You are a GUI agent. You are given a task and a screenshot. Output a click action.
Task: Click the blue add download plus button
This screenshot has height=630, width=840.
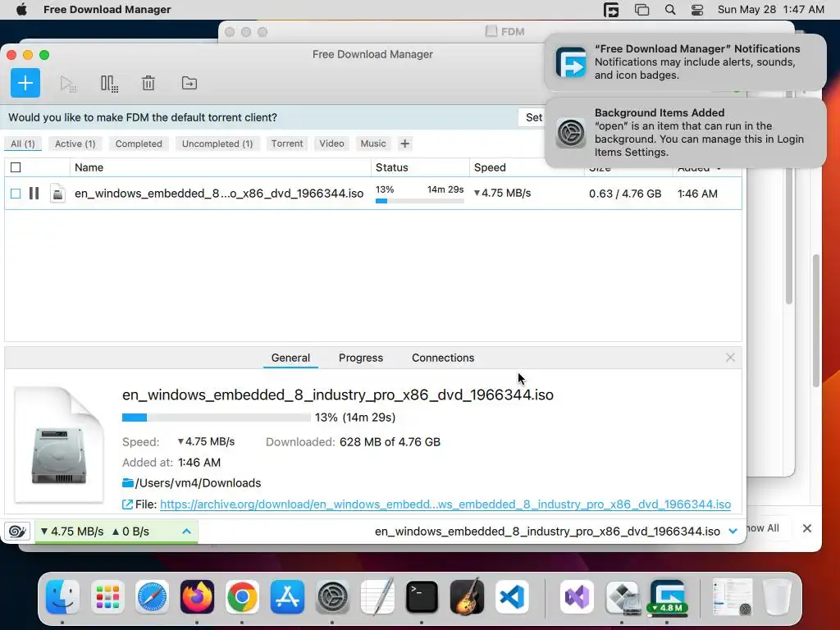tap(25, 83)
